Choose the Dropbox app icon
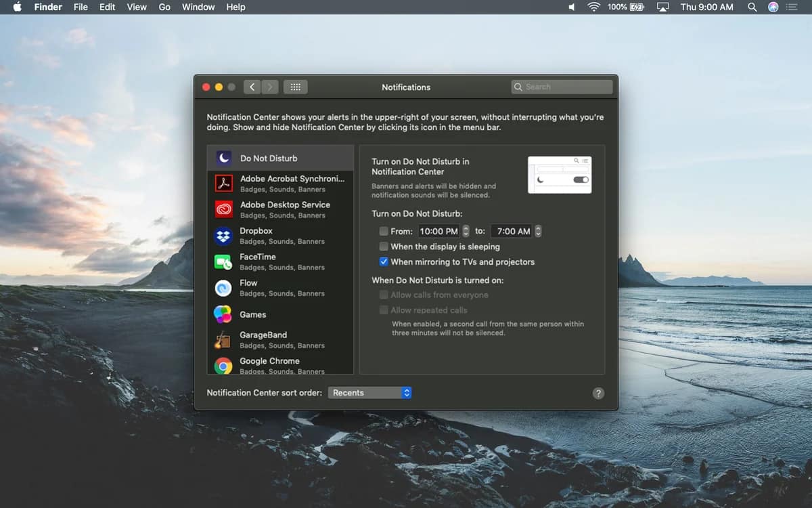 224,236
